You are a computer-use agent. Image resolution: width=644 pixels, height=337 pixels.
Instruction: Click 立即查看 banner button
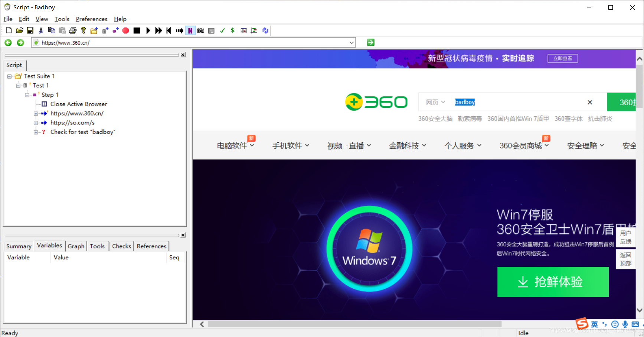(563, 58)
